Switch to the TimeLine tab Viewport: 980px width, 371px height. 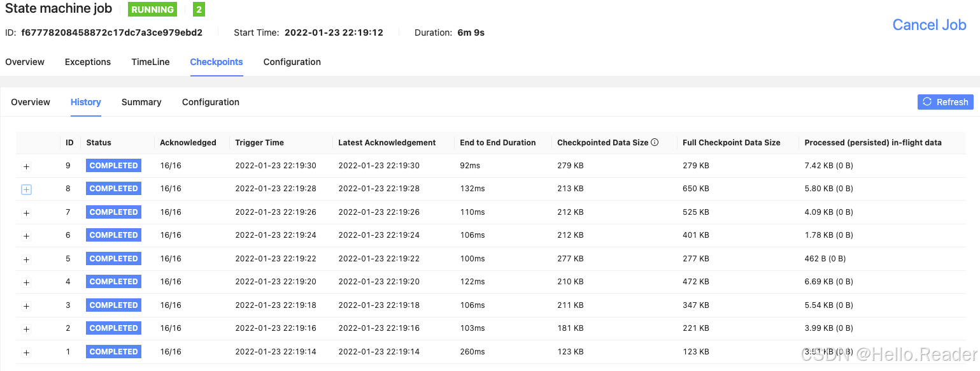(x=150, y=62)
